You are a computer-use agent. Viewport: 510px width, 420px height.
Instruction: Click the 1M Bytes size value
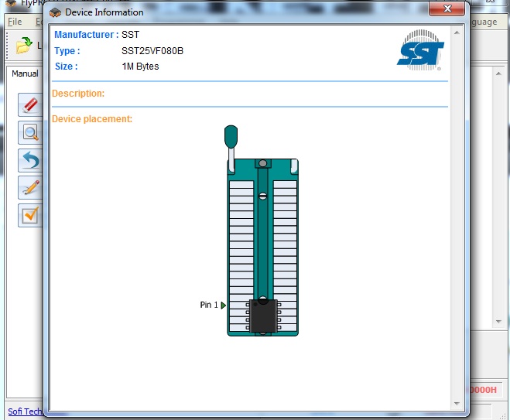click(140, 67)
